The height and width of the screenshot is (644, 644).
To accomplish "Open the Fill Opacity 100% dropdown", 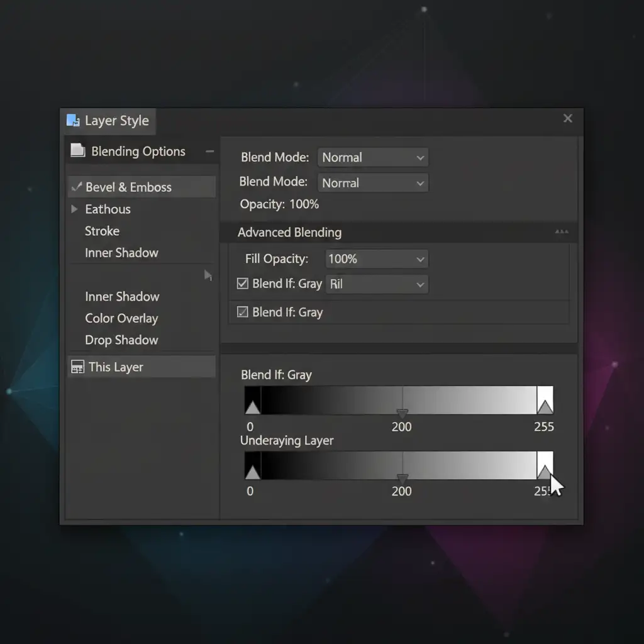I will (376, 258).
